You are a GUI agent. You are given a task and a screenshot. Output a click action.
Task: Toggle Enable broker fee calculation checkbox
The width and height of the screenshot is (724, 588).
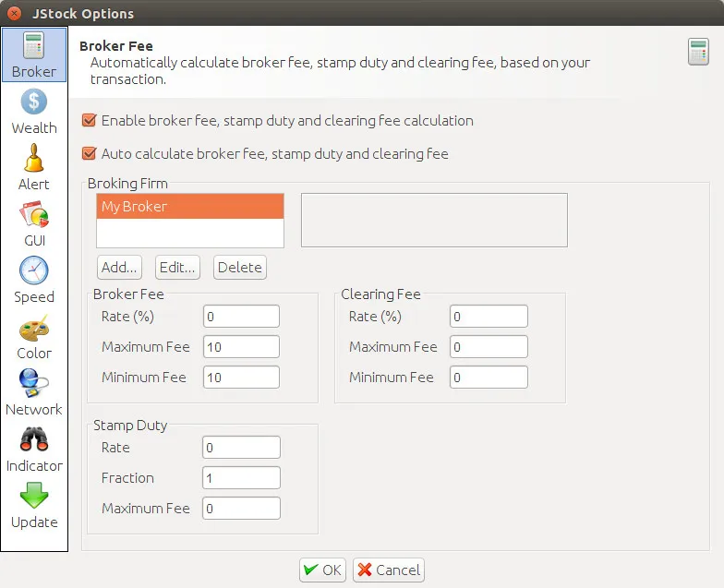[89, 120]
